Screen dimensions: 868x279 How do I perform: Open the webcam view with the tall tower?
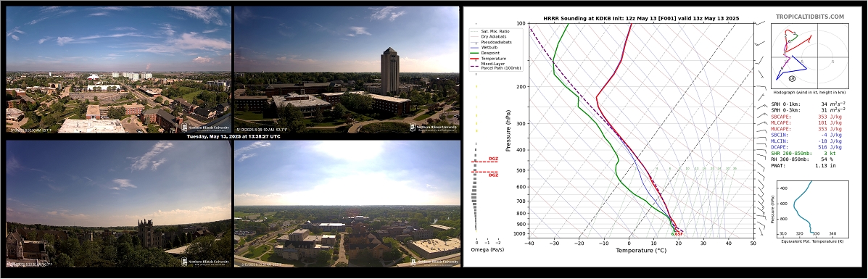[x=347, y=70]
